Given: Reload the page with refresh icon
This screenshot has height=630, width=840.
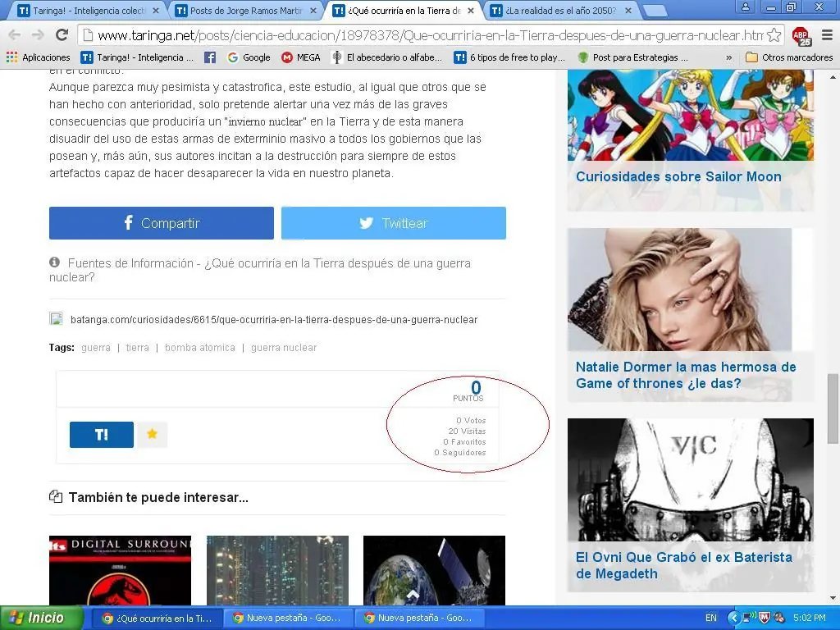Looking at the screenshot, I should (x=62, y=35).
